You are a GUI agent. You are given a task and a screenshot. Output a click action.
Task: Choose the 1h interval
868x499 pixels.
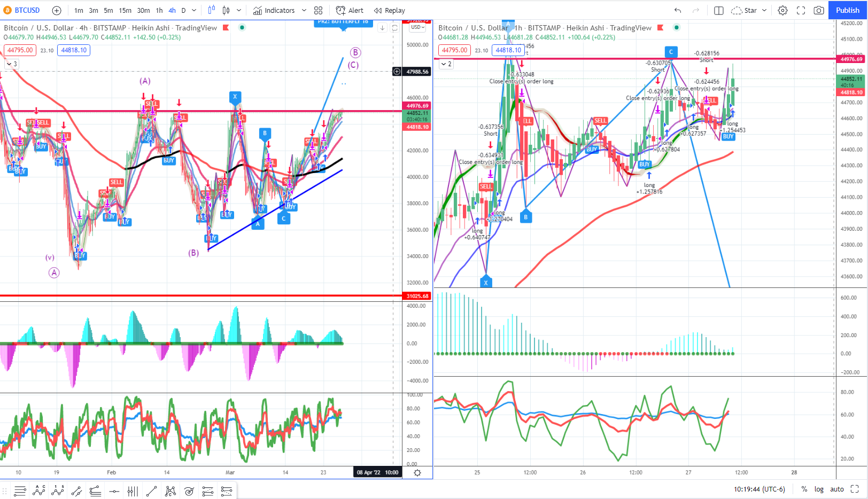click(159, 10)
